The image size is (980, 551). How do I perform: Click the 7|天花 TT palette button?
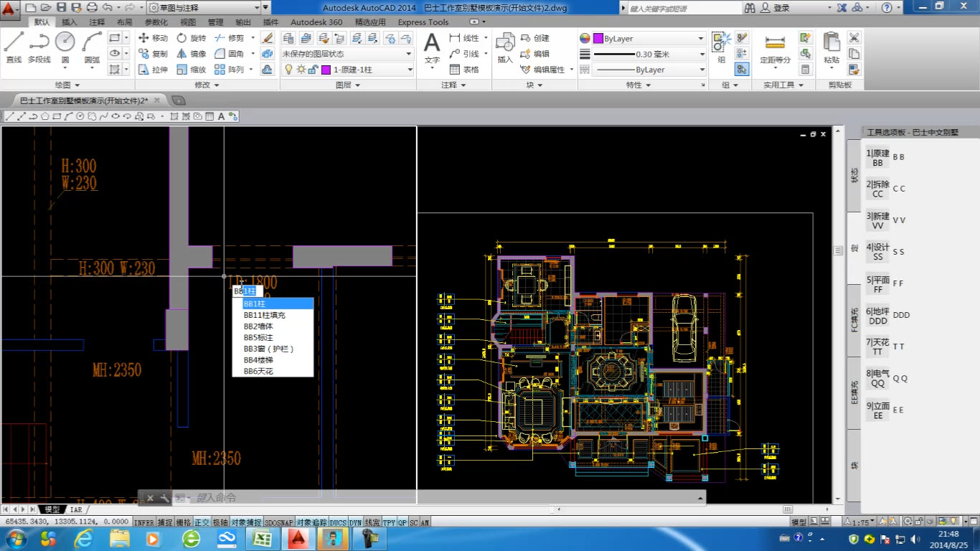(877, 347)
